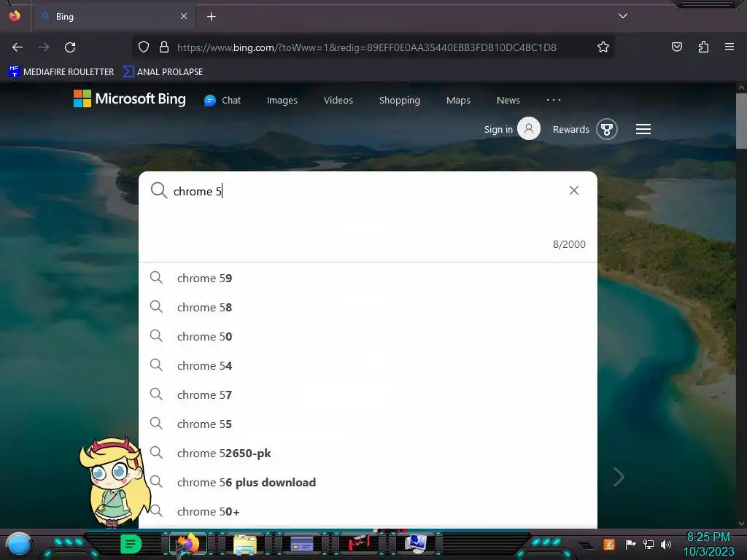Bookmark this page with star icon

tap(603, 47)
